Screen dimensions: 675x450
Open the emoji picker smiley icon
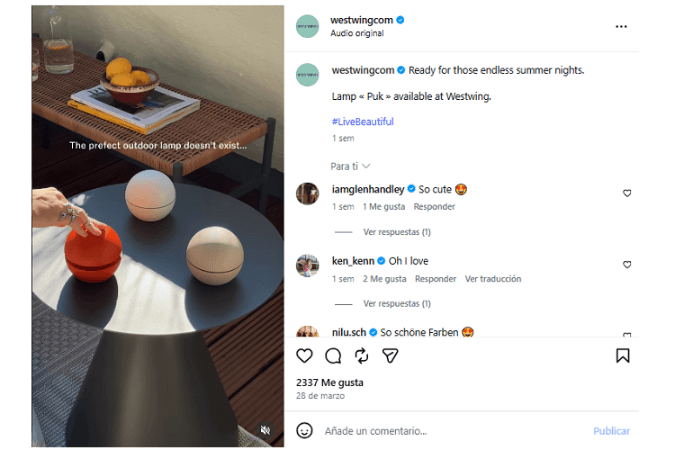coord(305,431)
